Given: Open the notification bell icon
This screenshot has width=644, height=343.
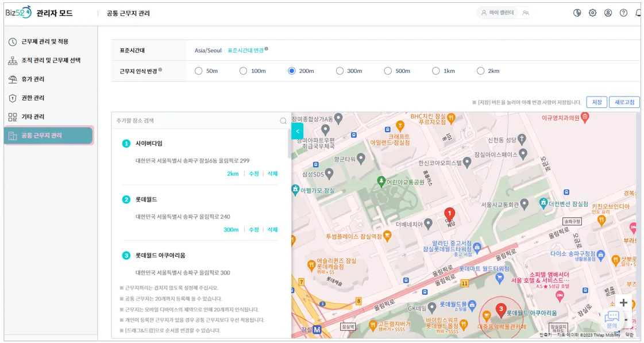Looking at the screenshot, I should 639,13.
